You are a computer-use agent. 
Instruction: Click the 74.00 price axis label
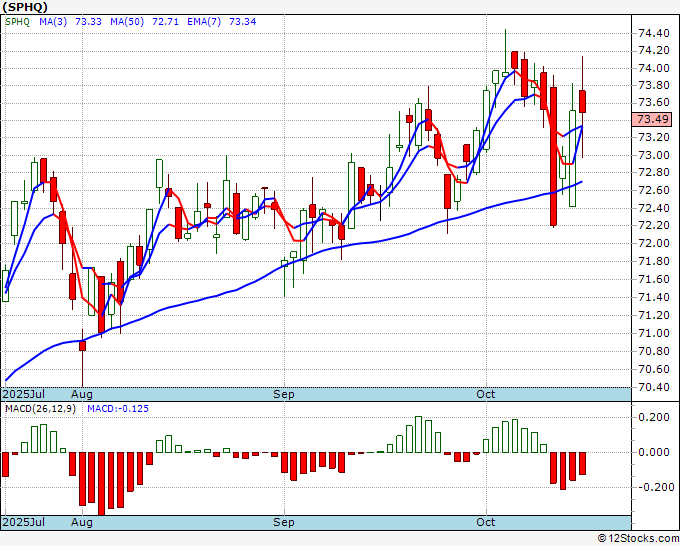coord(653,68)
